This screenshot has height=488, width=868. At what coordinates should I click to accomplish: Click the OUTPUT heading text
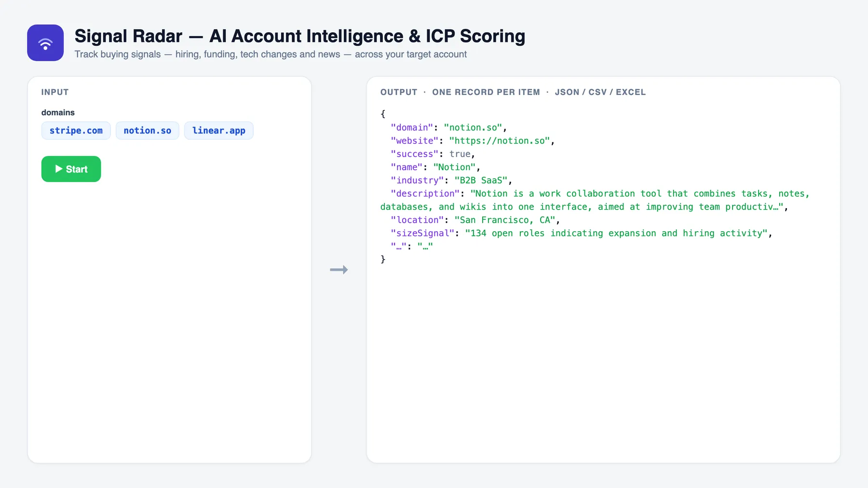click(399, 92)
